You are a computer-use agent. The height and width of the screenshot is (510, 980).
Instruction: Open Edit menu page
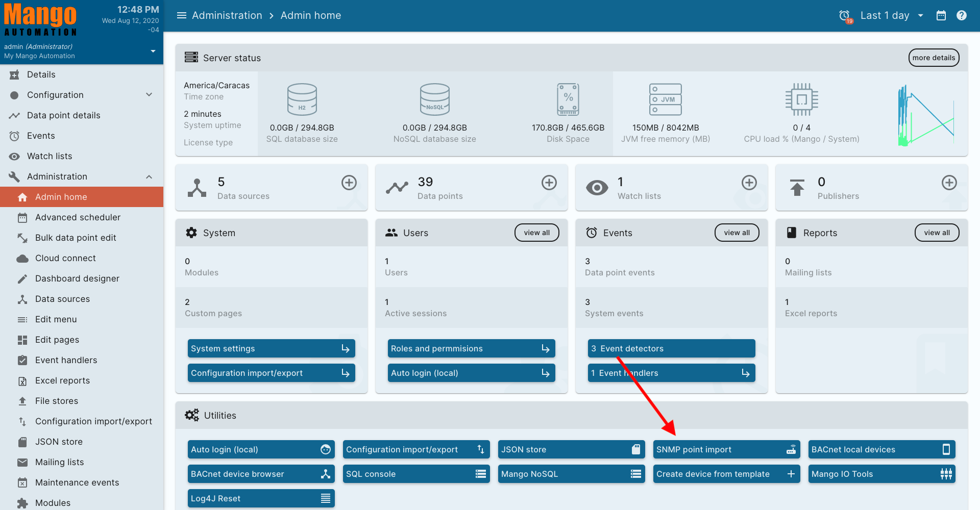[82, 319]
